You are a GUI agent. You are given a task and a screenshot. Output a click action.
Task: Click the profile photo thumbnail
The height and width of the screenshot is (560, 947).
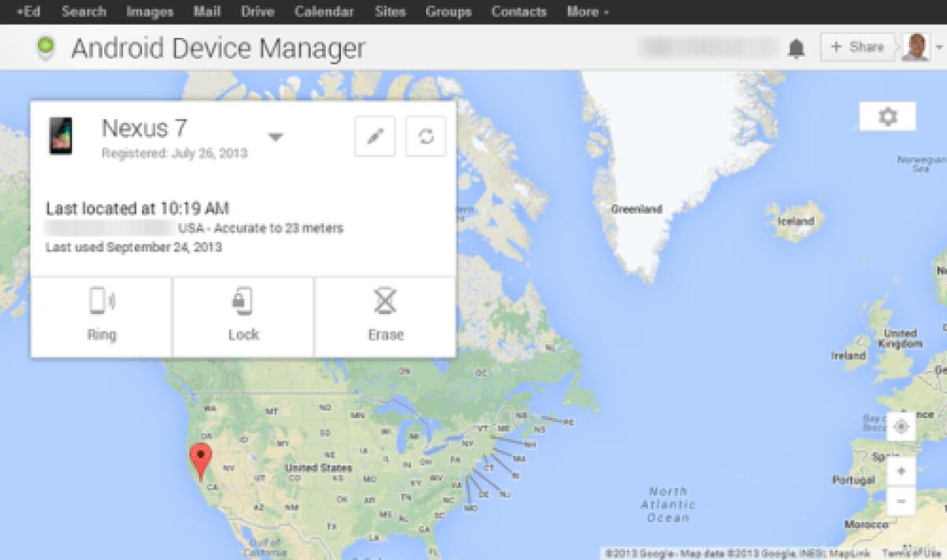pyautogui.click(x=916, y=47)
